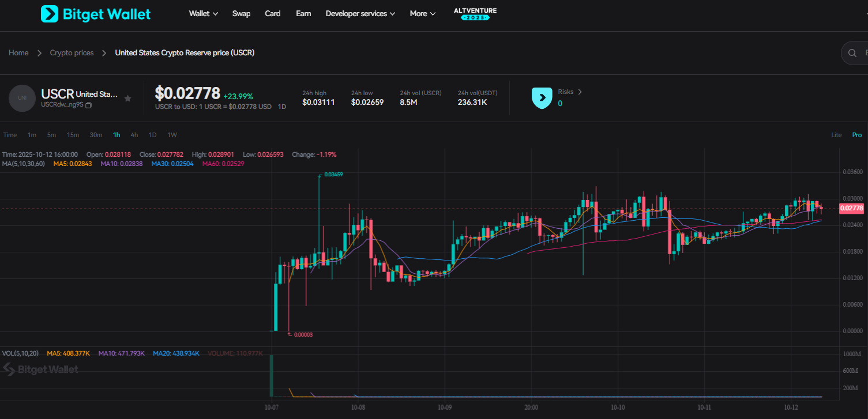Viewport: 868px width, 419px height.
Task: Click the 1000M volume axis label
Action: (x=851, y=354)
